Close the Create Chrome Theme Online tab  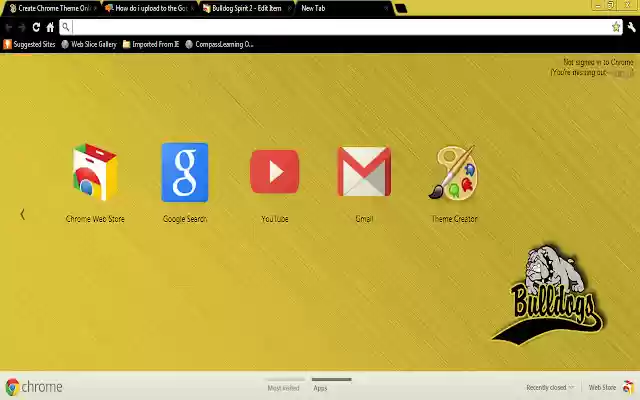95,9
